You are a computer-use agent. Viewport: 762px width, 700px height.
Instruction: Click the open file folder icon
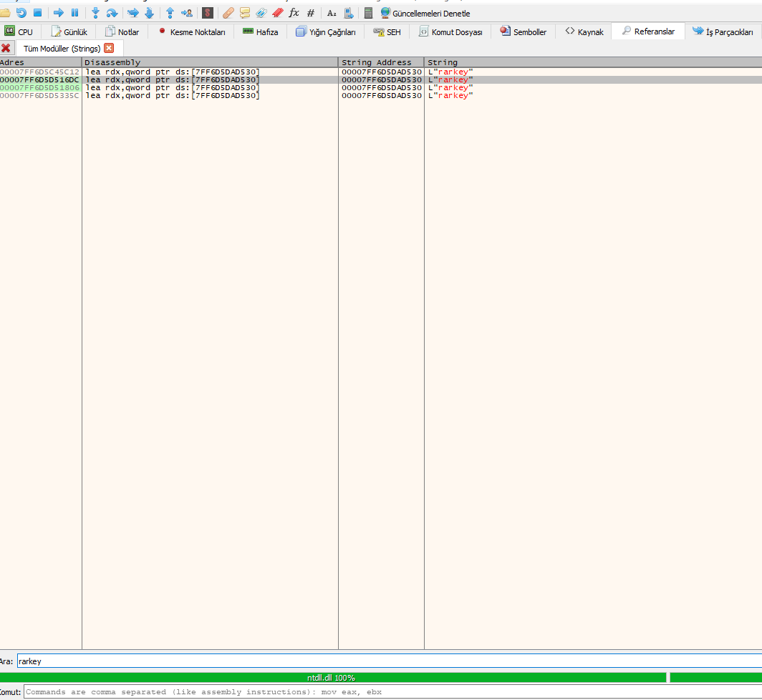[x=5, y=13]
